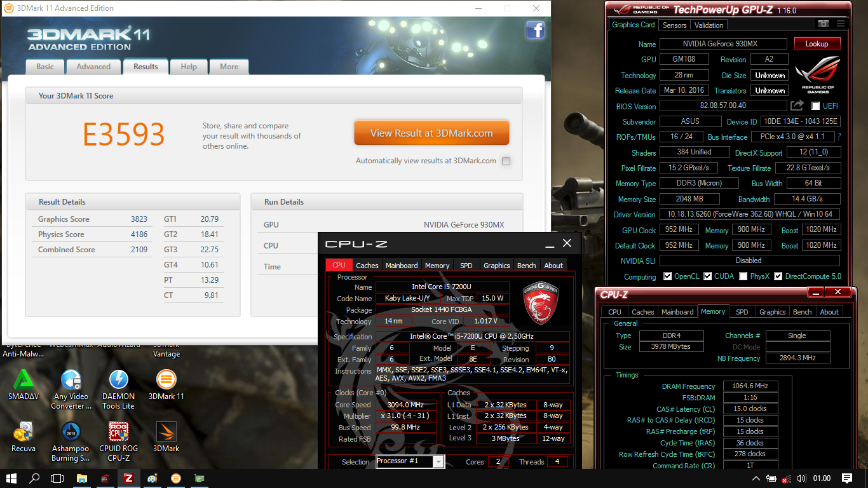Enable automatically view results at 3DMark.com
This screenshot has width=868, height=488.
506,161
